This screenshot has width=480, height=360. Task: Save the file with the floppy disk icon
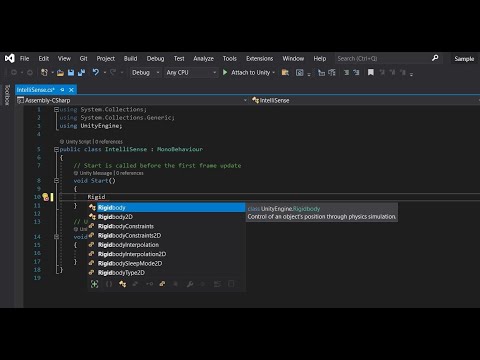click(71, 72)
